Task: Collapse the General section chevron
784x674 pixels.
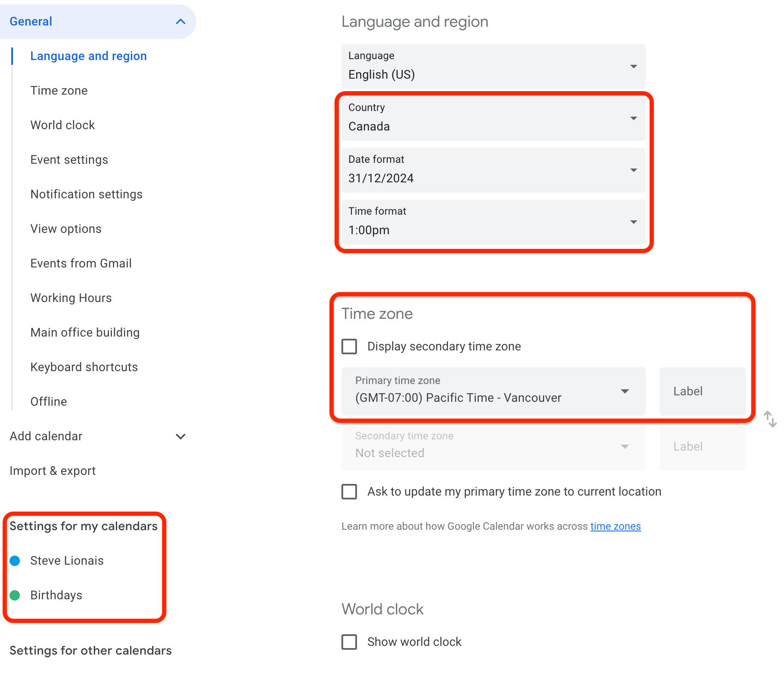Action: tap(181, 22)
